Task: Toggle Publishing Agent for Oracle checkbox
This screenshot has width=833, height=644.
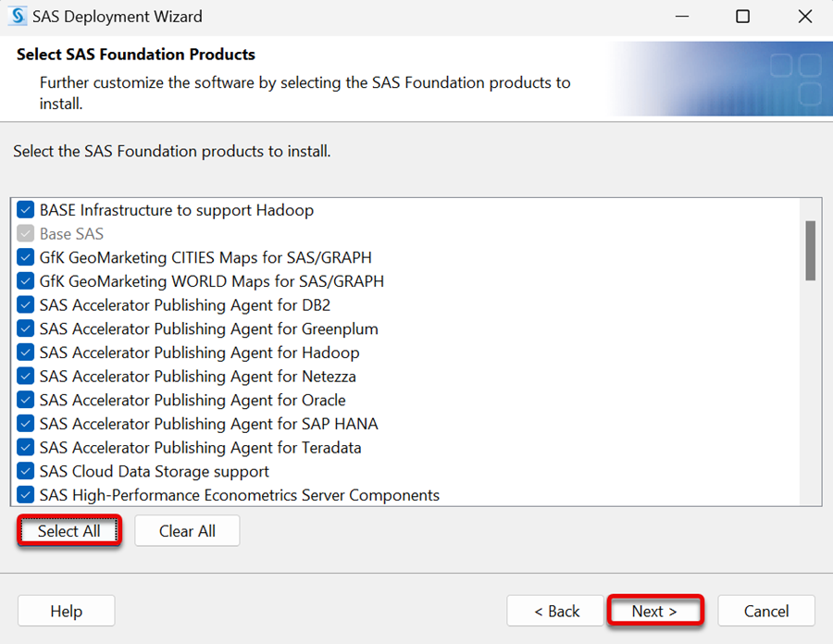Action: (x=26, y=400)
